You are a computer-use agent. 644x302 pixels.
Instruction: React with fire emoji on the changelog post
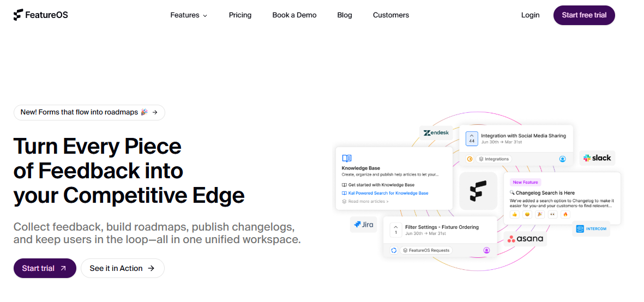pyautogui.click(x=565, y=215)
